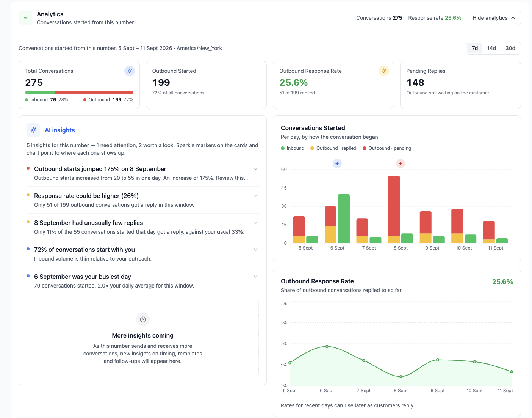Click the tall green inbound bar for 6 Sept
The height and width of the screenshot is (418, 532).
[x=344, y=218]
